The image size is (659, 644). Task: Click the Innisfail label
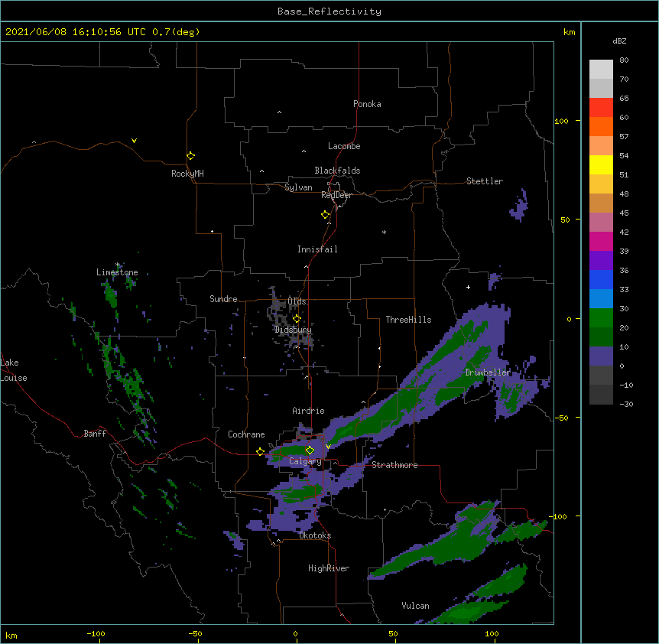(317, 249)
